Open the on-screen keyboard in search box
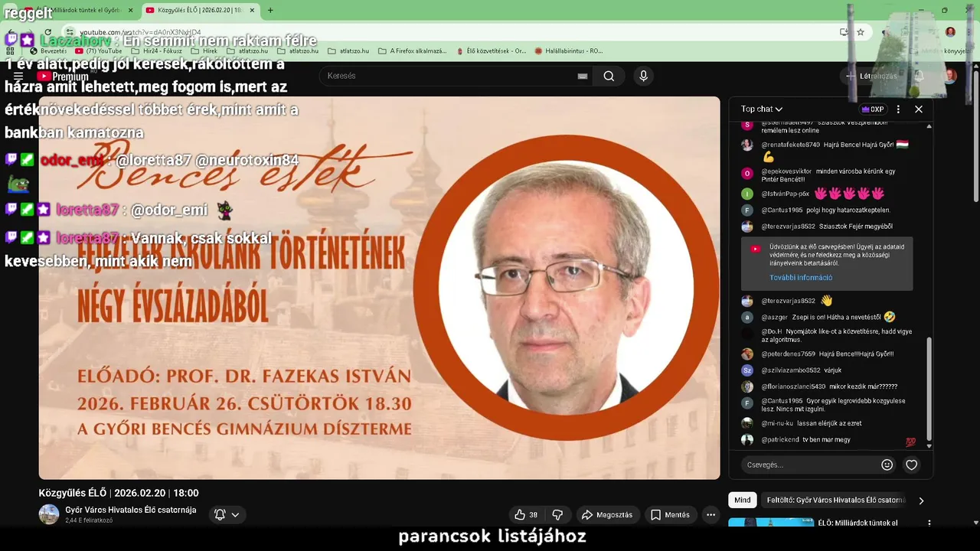The image size is (980, 551). [x=583, y=76]
